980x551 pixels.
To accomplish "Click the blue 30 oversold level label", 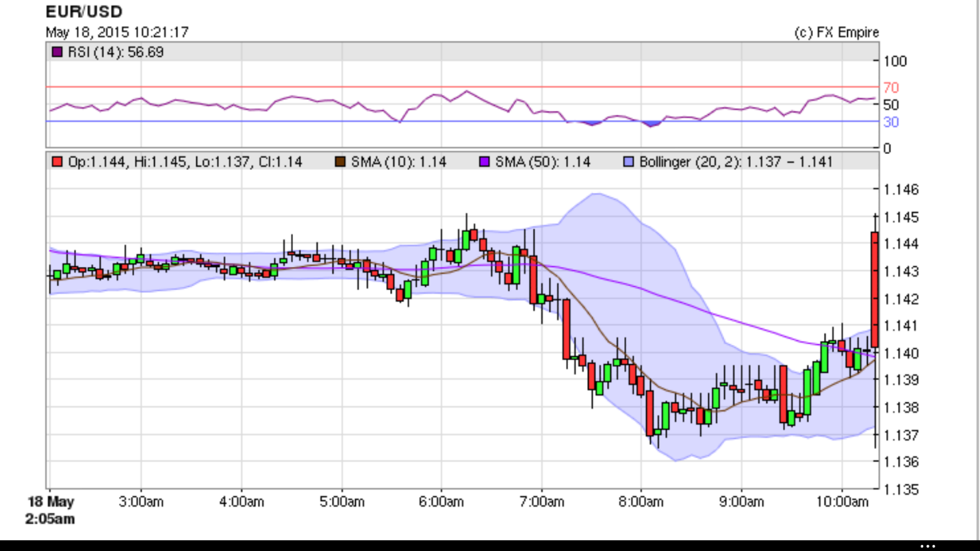I will [x=891, y=122].
